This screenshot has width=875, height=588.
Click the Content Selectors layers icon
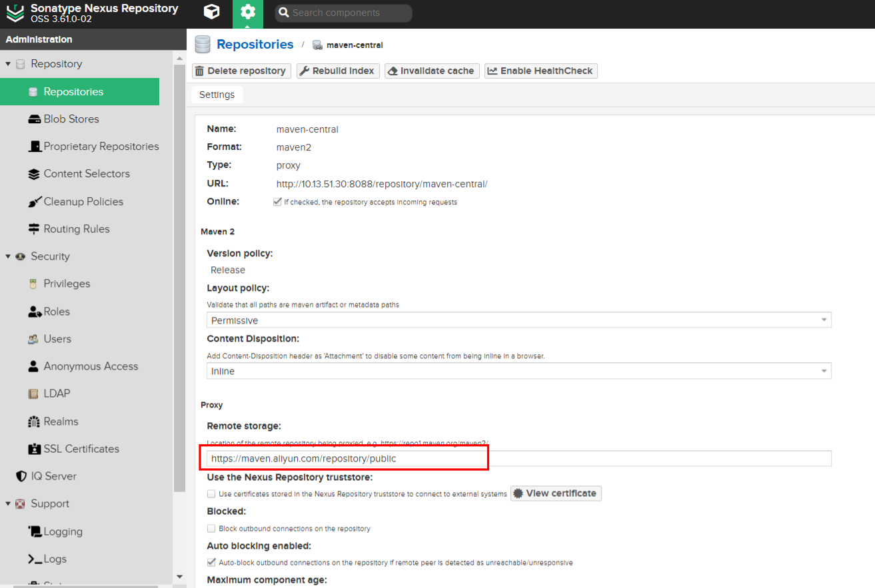click(x=34, y=174)
